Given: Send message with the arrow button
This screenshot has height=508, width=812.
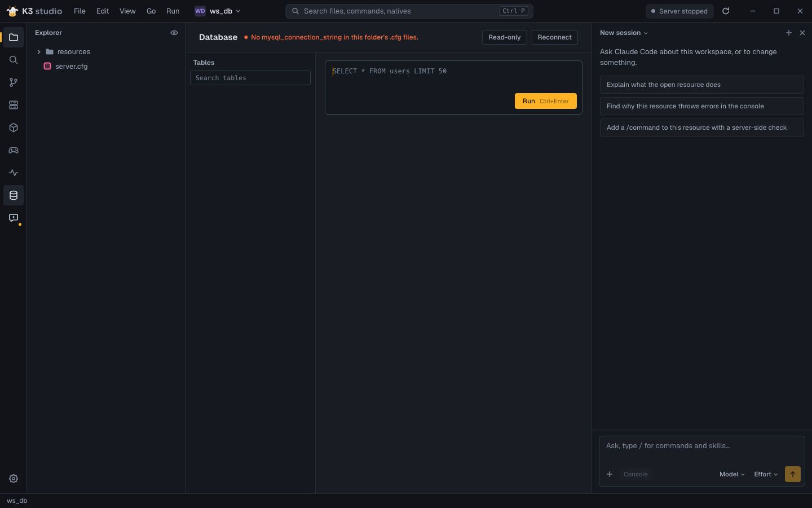Looking at the screenshot, I should 793,474.
